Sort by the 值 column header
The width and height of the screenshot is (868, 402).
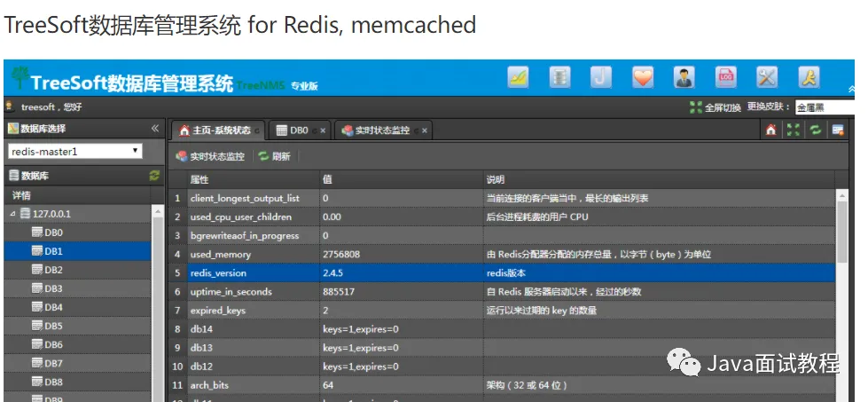point(402,179)
